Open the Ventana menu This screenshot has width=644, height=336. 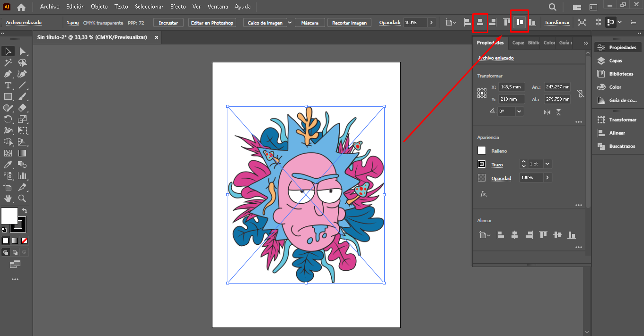[x=218, y=7]
